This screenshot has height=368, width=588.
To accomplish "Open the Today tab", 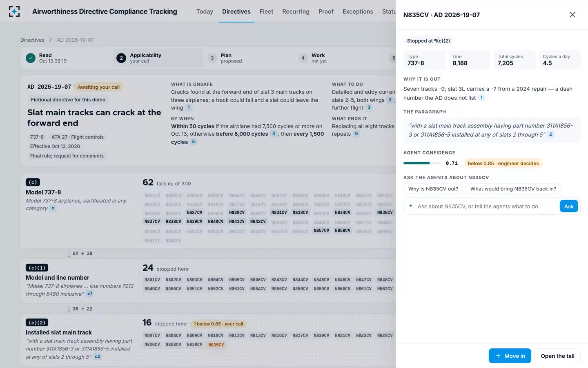I will pos(205,11).
